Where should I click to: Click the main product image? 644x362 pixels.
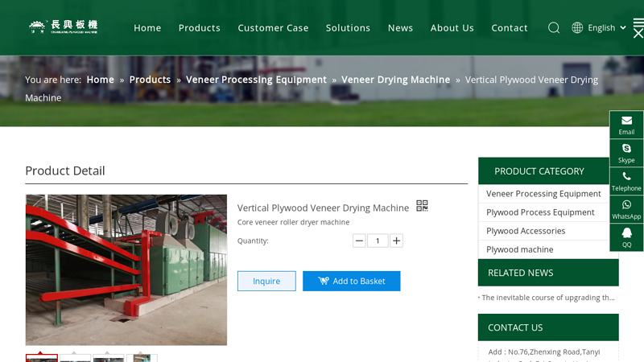(x=126, y=269)
